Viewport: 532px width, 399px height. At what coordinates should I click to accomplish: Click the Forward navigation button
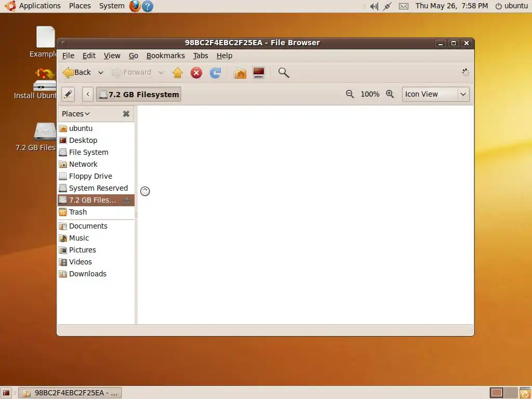pos(131,73)
